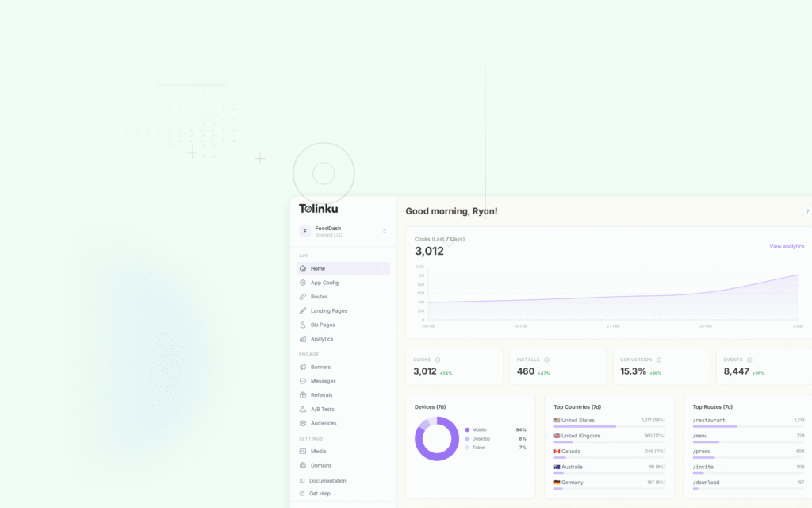Click the help question mark at top right

tap(806, 211)
